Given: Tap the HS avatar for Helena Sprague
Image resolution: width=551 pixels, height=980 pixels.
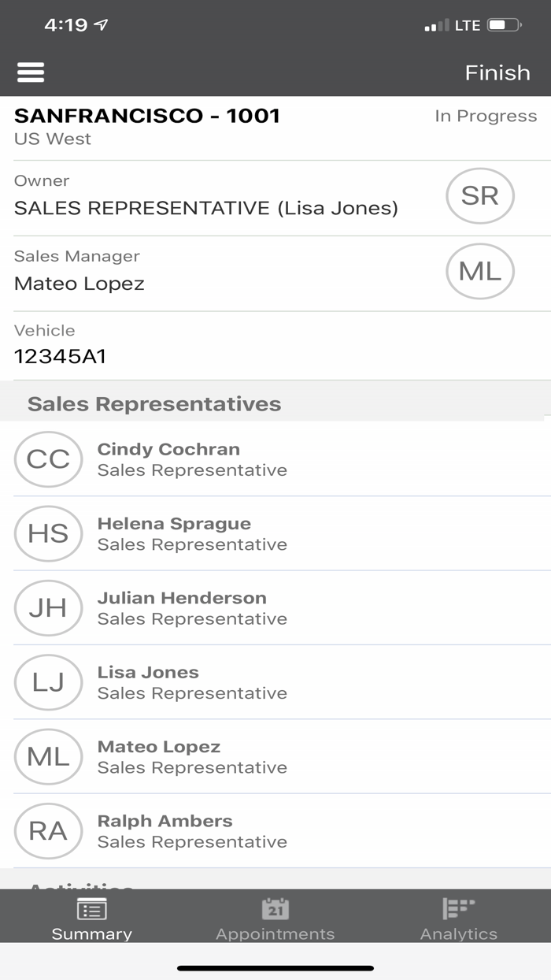Looking at the screenshot, I should (x=48, y=533).
